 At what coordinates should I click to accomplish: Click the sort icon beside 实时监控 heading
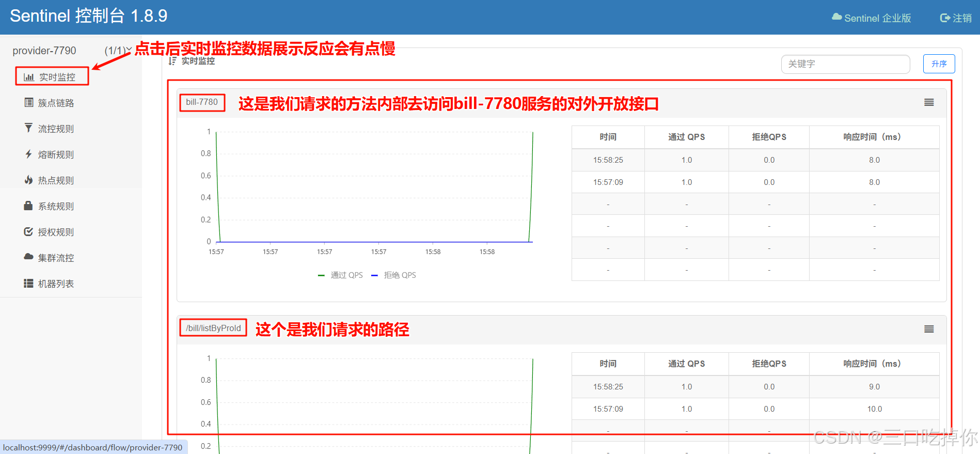[172, 61]
